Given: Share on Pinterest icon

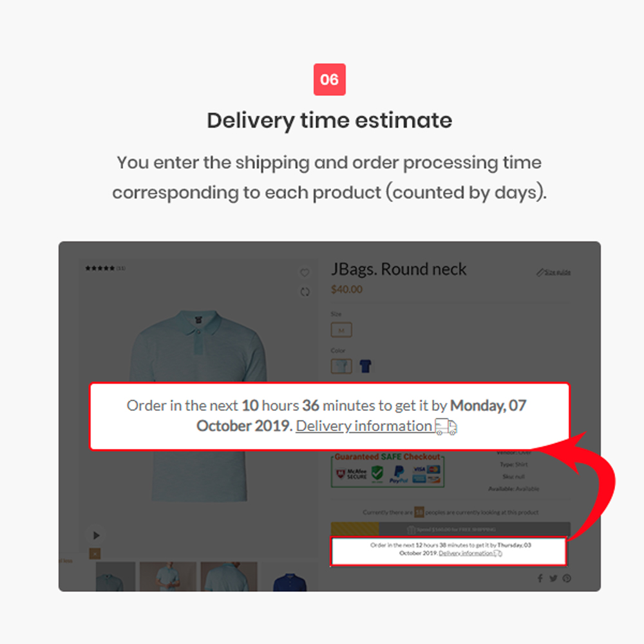Looking at the screenshot, I should click(567, 578).
